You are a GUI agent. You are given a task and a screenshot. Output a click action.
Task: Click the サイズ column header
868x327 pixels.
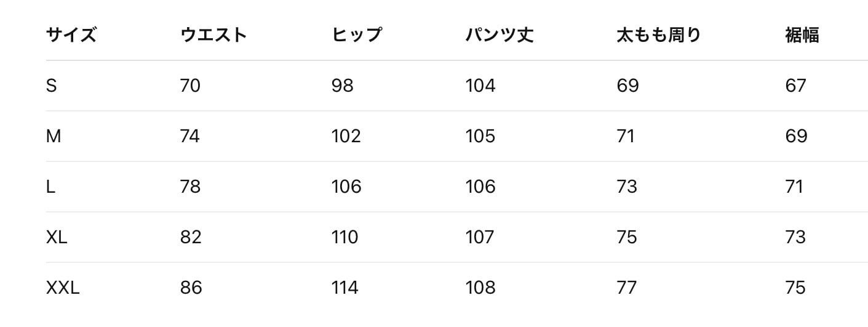(x=71, y=35)
